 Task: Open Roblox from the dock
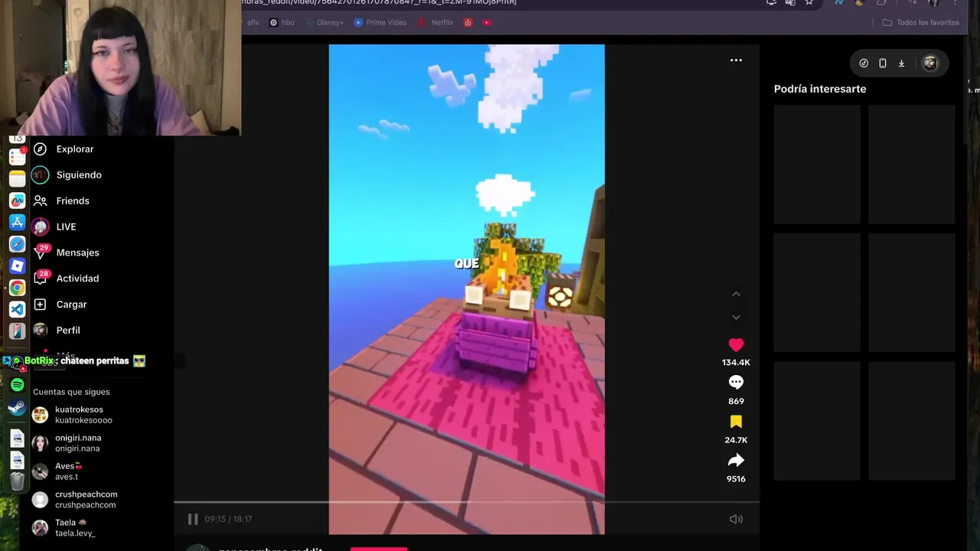(17, 266)
